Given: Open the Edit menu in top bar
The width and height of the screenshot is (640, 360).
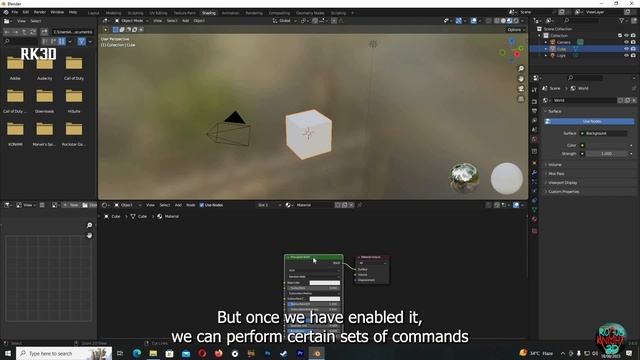Looking at the screenshot, I should (x=26, y=12).
